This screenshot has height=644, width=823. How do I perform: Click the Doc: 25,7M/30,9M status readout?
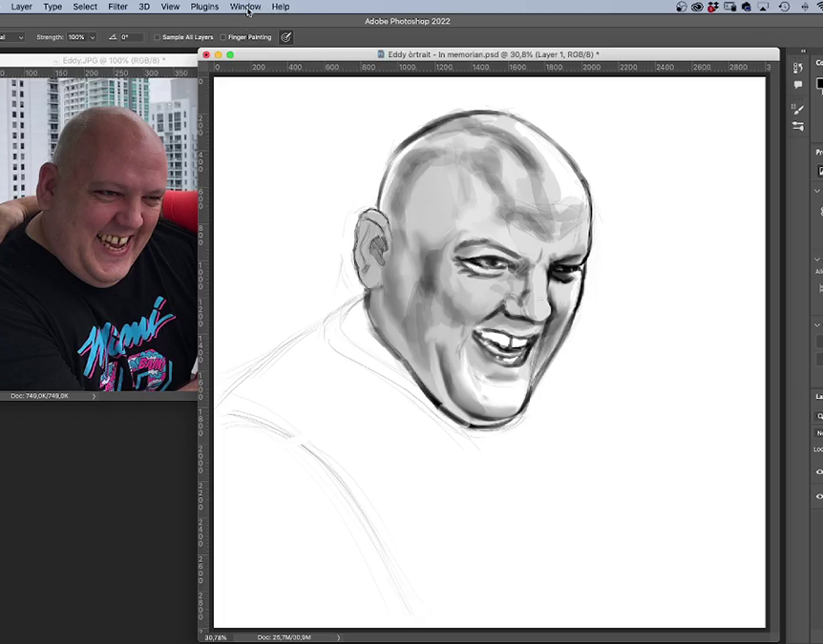click(284, 637)
